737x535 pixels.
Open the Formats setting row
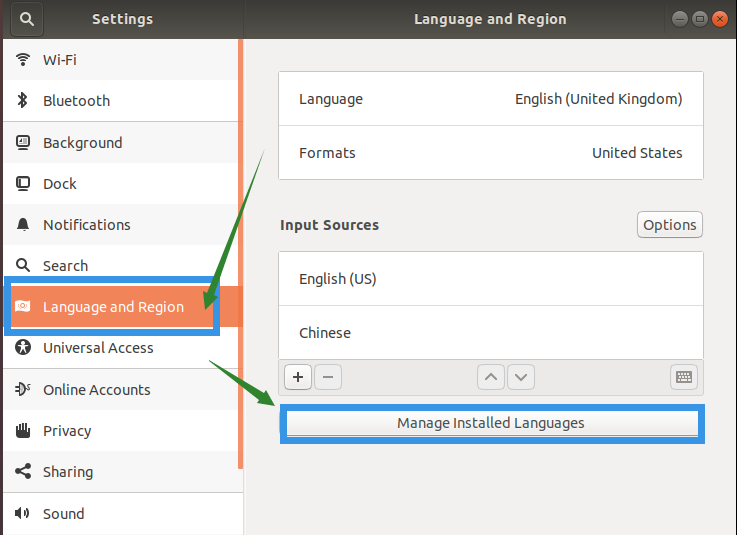pyautogui.click(x=490, y=153)
